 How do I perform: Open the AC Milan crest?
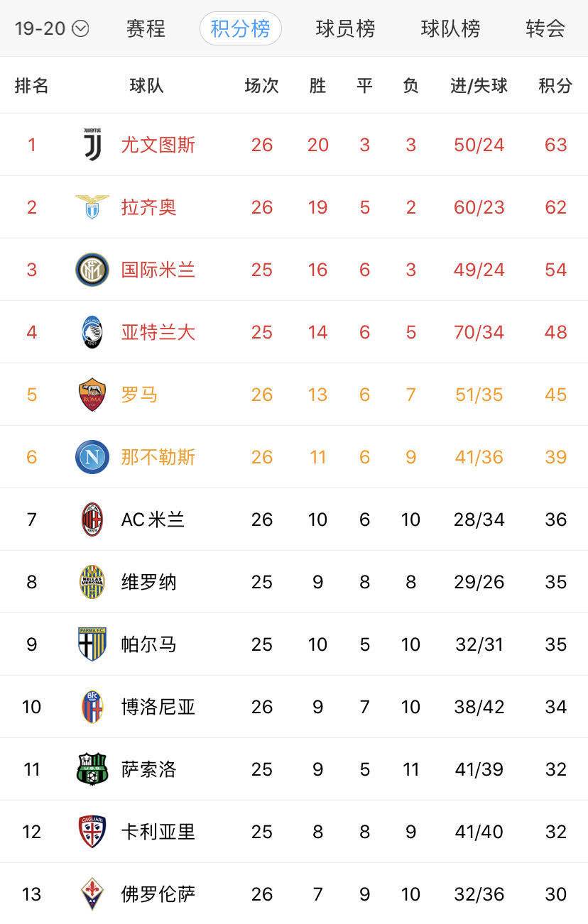(x=92, y=519)
